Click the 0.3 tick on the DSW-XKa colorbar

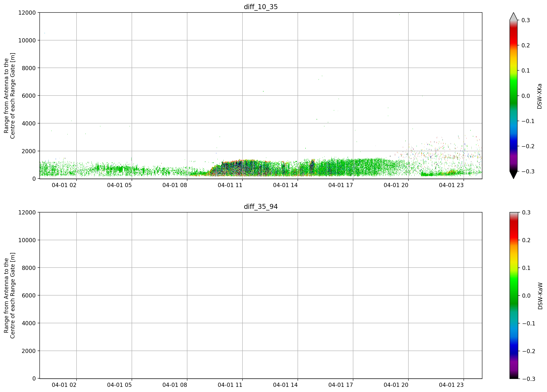[526, 20]
